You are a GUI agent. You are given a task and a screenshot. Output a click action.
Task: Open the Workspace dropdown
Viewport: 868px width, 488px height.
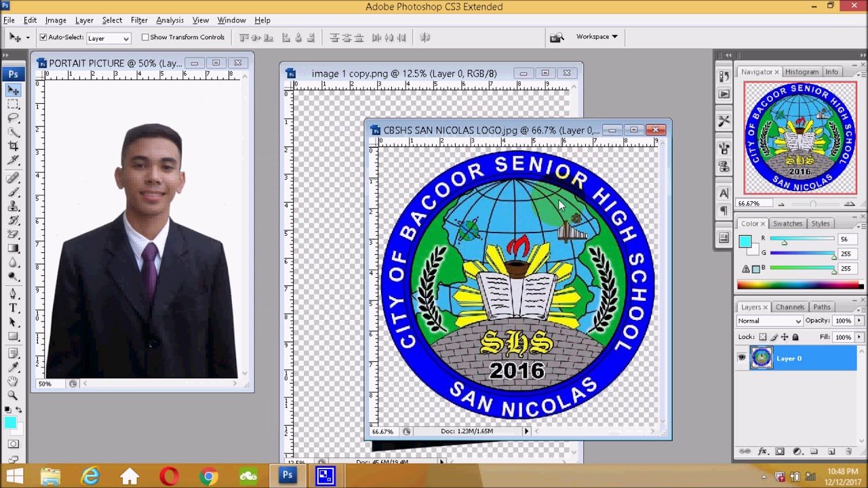597,37
